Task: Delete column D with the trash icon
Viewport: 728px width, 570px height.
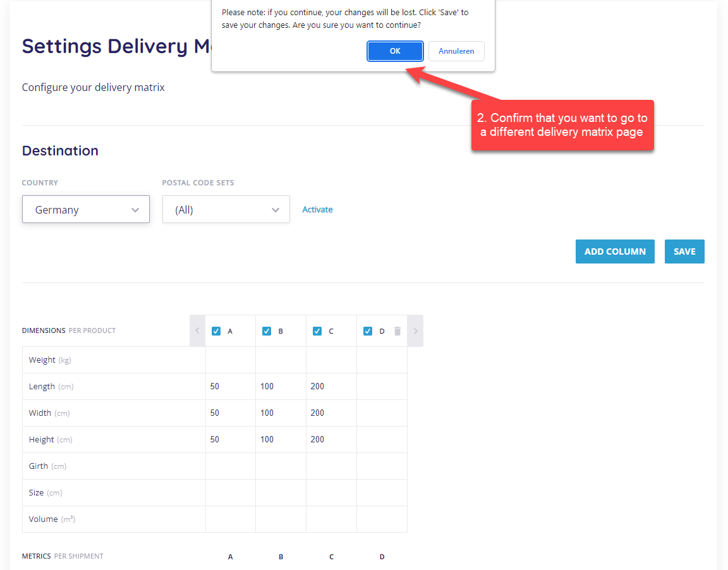Action: [x=397, y=331]
